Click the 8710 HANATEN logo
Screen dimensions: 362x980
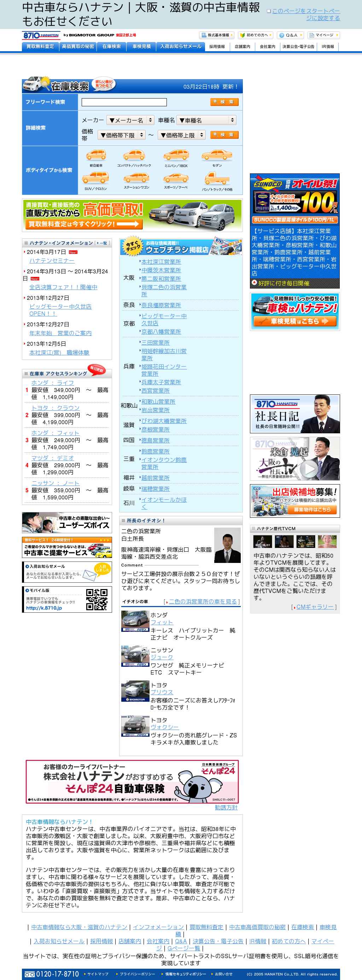(41, 35)
